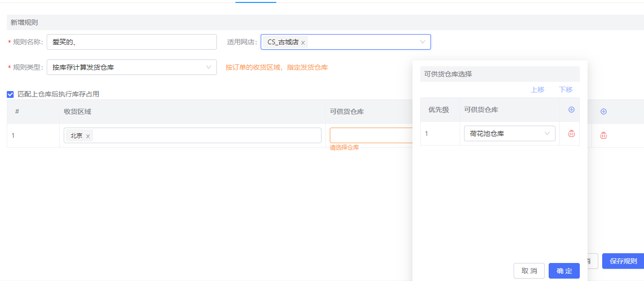
Task: Delete row 1 in the main rules table
Action: click(604, 135)
